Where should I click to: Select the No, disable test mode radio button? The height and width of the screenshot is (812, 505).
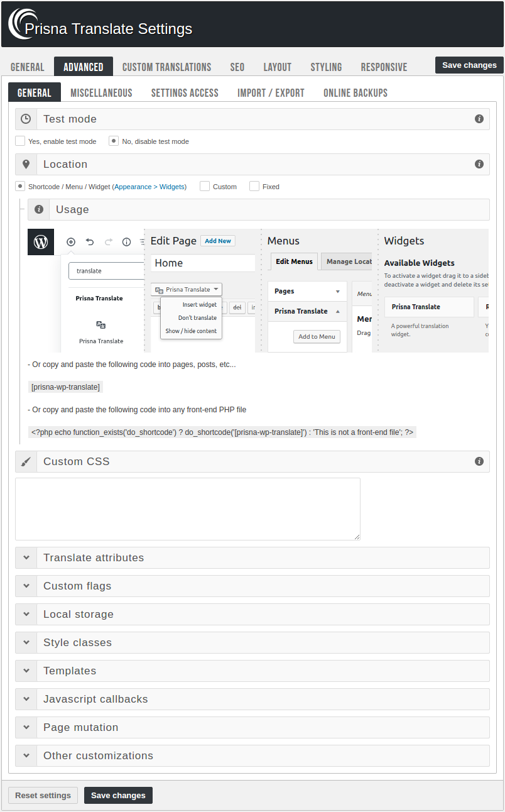(x=113, y=141)
